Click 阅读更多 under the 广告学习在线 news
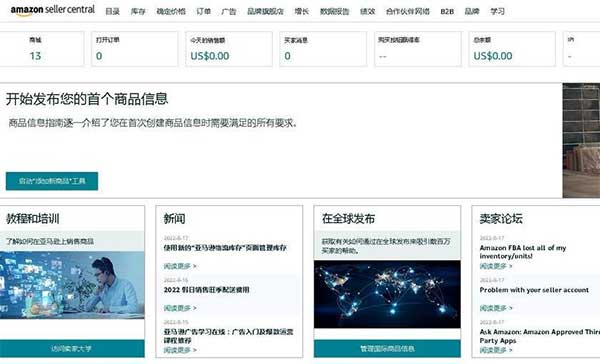The image size is (600, 364). click(180, 350)
